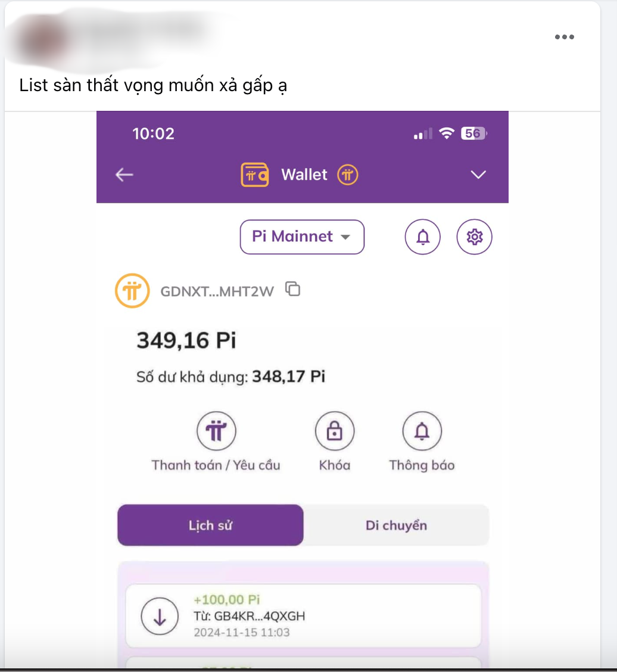The height and width of the screenshot is (672, 617).
Task: Open the +100,00 Pi transaction entry
Action: click(303, 616)
